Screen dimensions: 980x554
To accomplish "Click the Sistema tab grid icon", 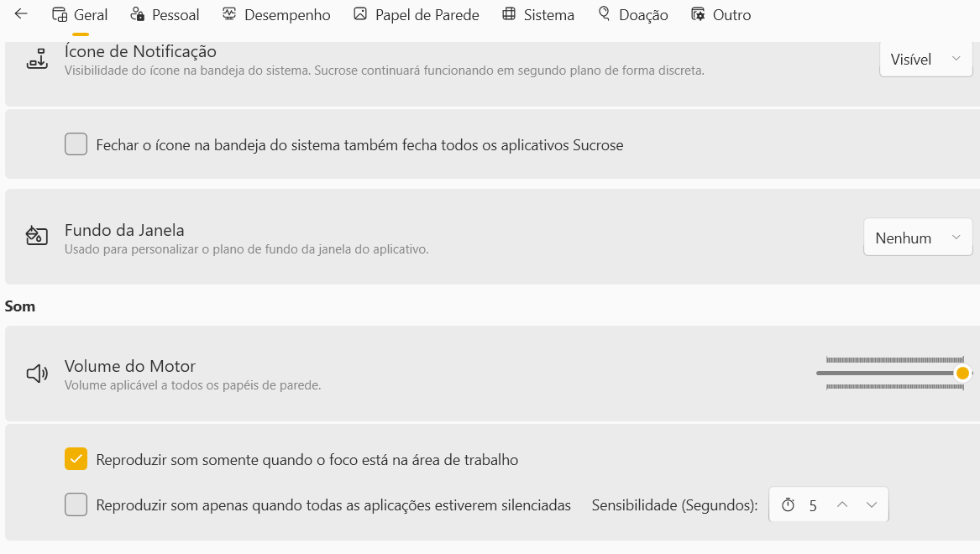I will point(508,14).
